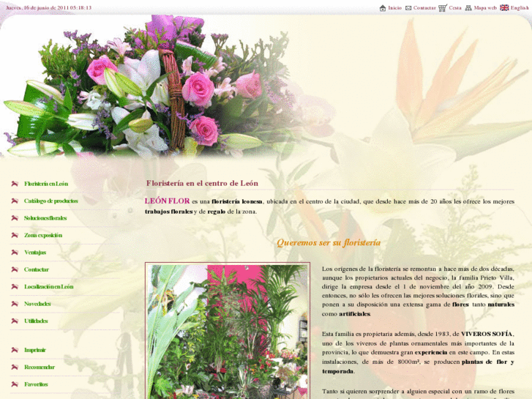Open the Utilidades menu item

pyautogui.click(x=36, y=321)
